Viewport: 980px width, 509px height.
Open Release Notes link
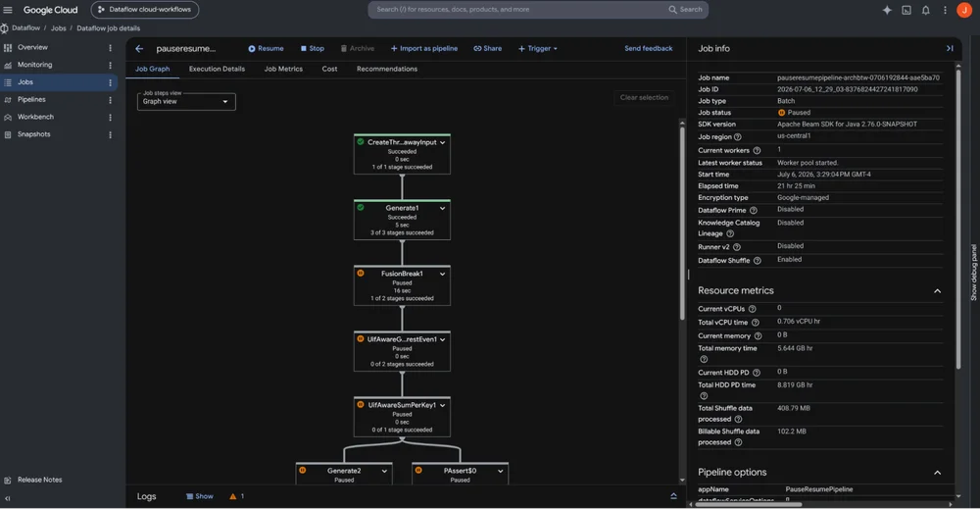pyautogui.click(x=39, y=481)
